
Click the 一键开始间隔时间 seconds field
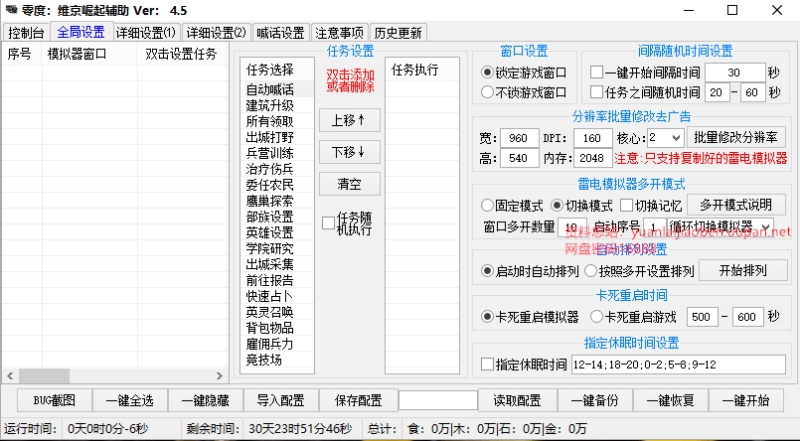(735, 72)
